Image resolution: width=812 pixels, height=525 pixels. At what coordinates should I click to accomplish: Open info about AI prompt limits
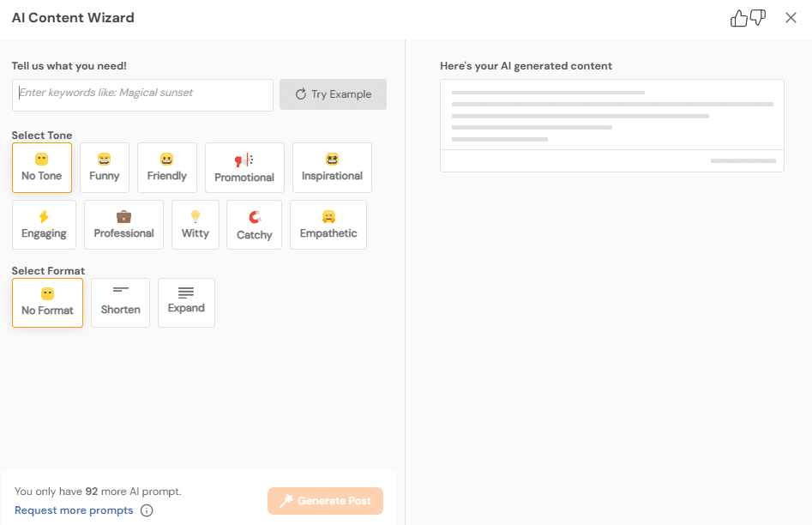pos(146,510)
